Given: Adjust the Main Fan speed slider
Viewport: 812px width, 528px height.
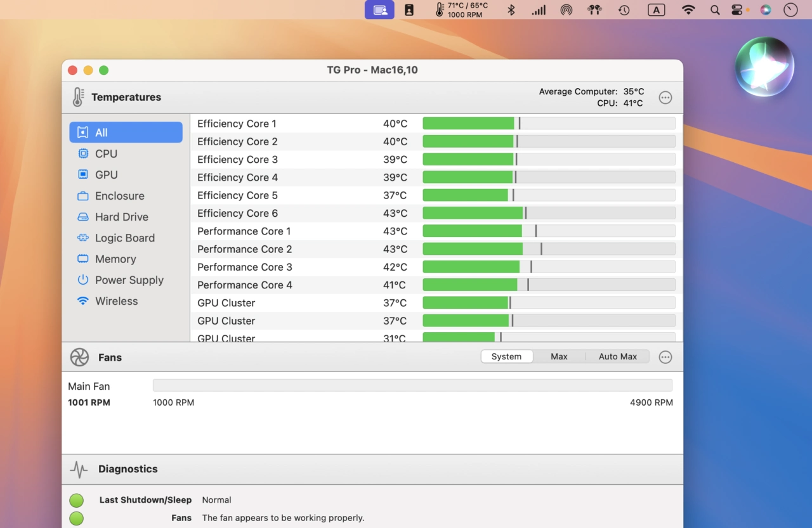Looking at the screenshot, I should tap(412, 385).
